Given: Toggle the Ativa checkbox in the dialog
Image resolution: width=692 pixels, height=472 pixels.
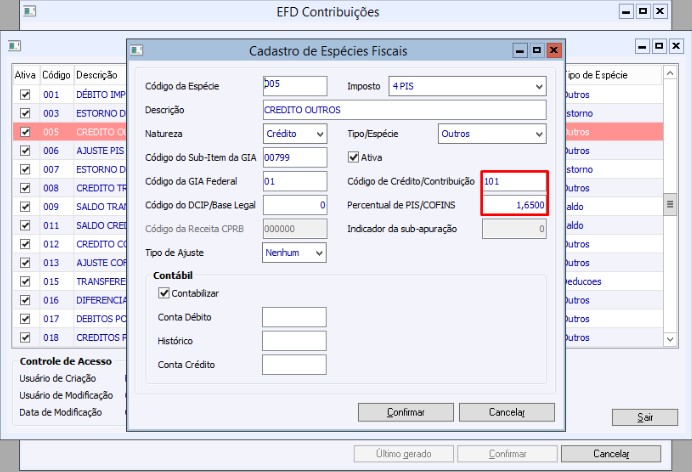Looking at the screenshot, I should pos(353,157).
